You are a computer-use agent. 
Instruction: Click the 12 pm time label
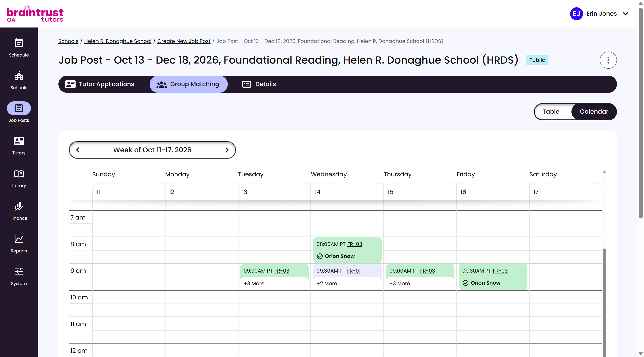79,351
